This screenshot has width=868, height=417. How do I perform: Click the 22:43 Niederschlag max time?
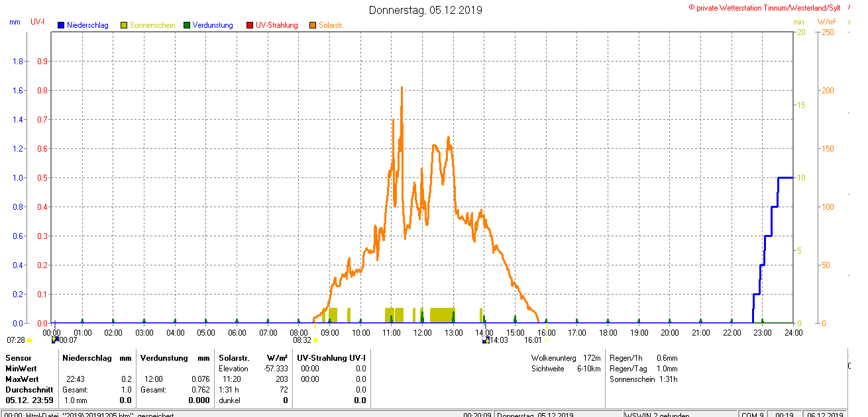75,379
